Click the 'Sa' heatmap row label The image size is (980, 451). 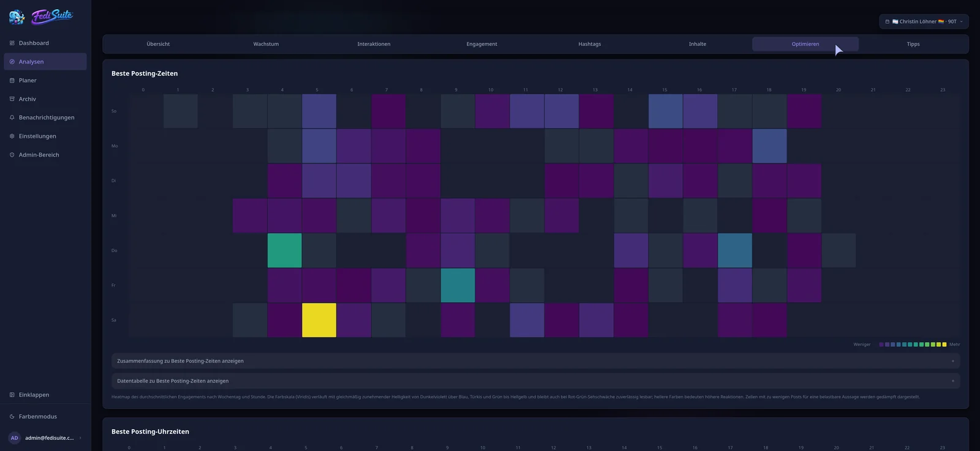pos(114,320)
